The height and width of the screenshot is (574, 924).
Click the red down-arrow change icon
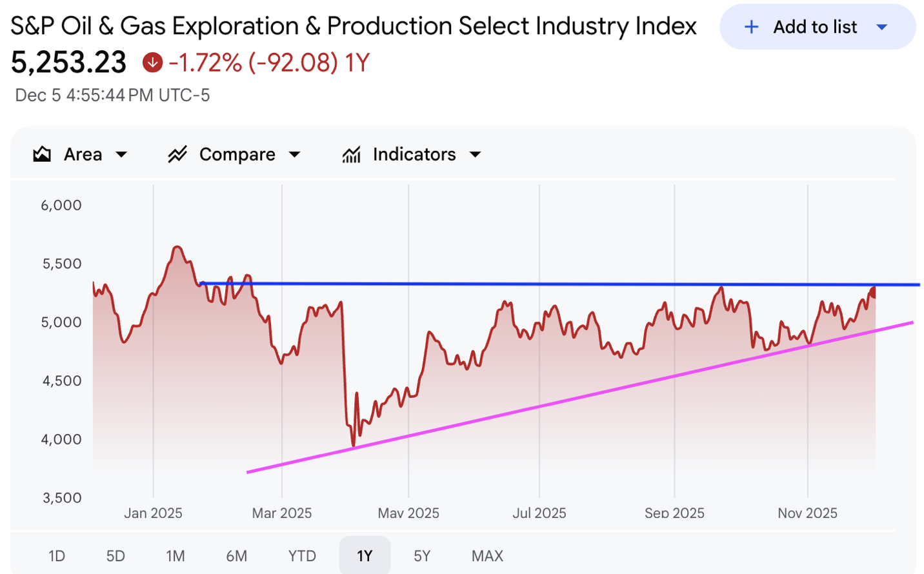pyautogui.click(x=152, y=63)
